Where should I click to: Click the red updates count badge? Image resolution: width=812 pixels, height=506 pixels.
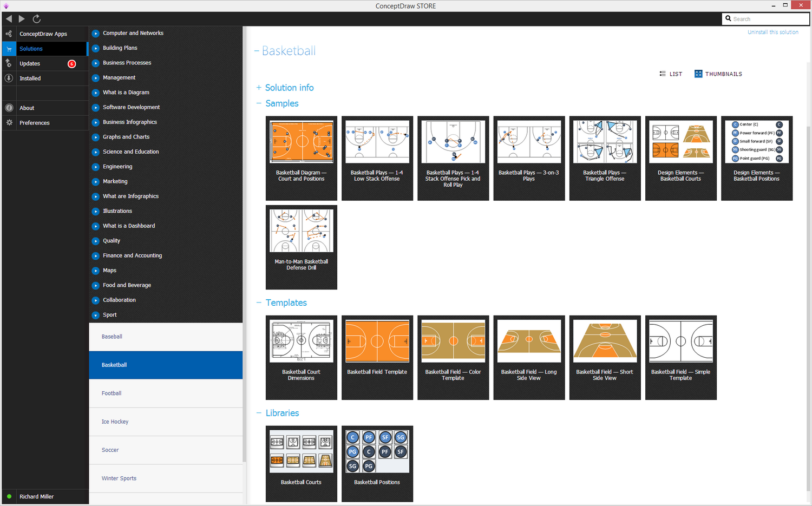pyautogui.click(x=71, y=64)
